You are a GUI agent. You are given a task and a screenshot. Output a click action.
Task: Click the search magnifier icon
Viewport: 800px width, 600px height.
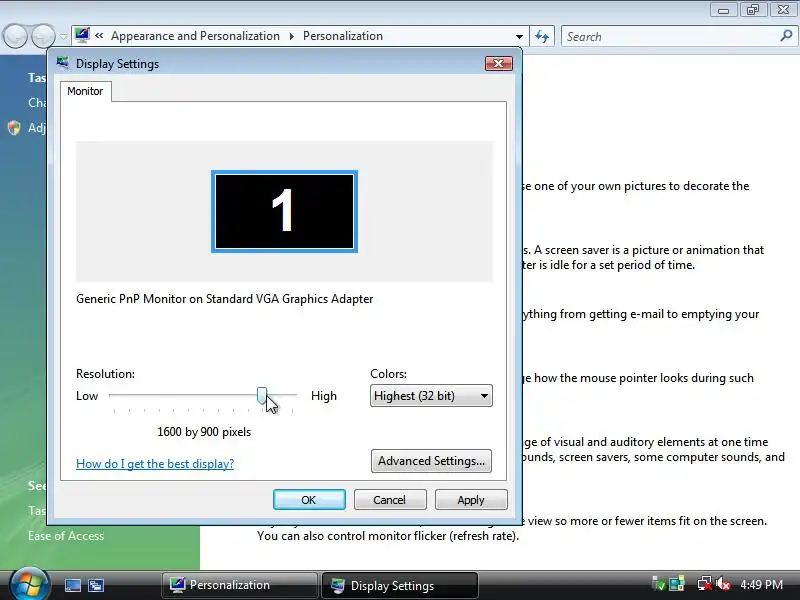click(x=786, y=36)
